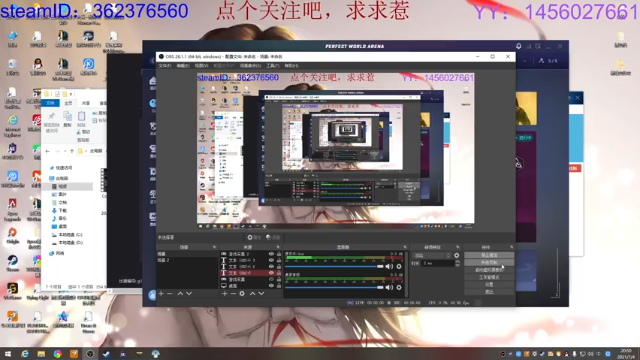Hide the 游戏采集 2 source with its eye icon
Image resolution: width=640 pixels, height=360 pixels.
pyautogui.click(x=271, y=254)
